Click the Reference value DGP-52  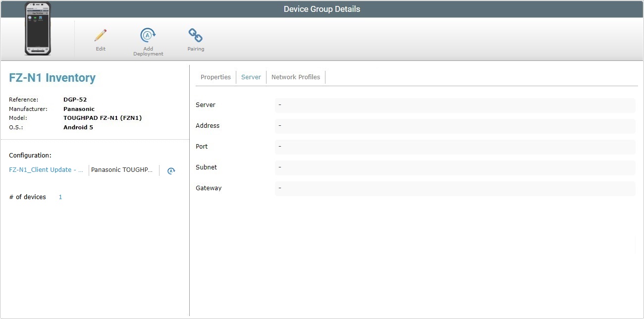pyautogui.click(x=75, y=99)
